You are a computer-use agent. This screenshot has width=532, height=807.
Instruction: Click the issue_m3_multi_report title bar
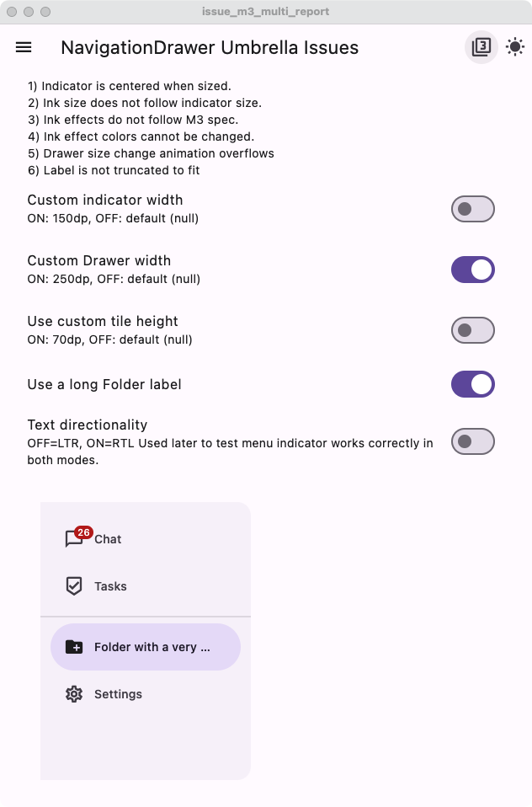[x=266, y=12]
